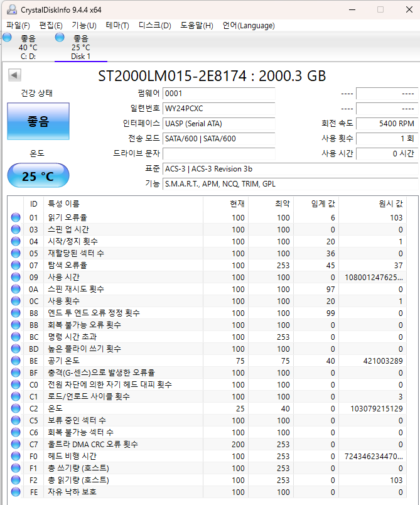Click the blue status orb for C: D: disk

point(7,38)
